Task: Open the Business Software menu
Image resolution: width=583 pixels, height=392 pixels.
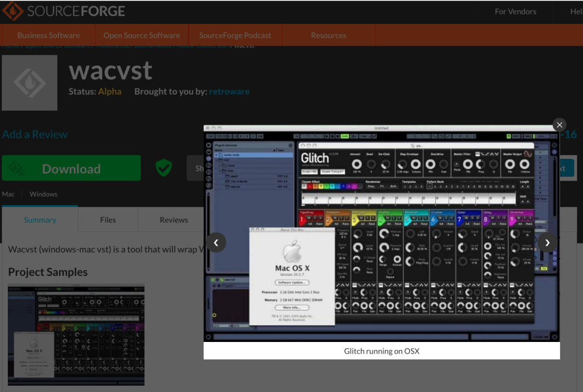Action: (49, 35)
